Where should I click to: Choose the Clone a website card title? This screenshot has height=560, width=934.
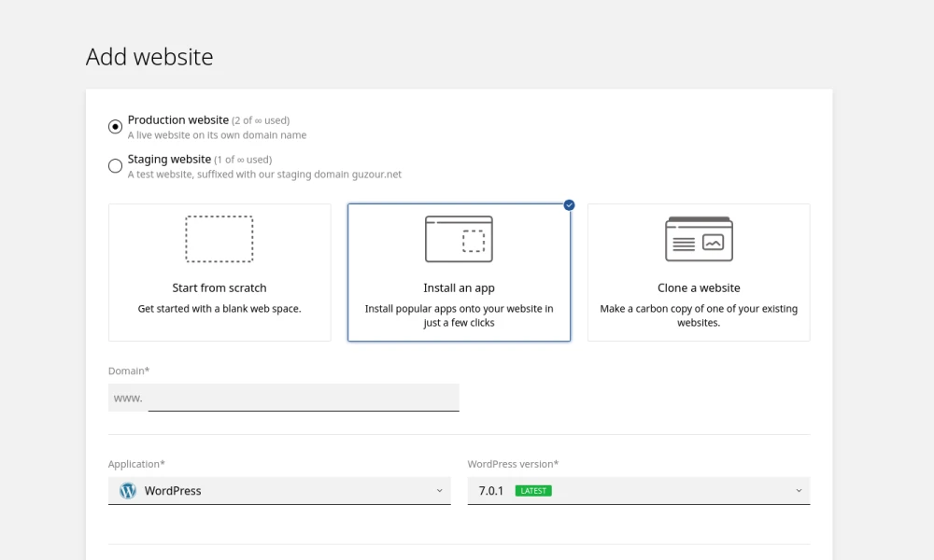[x=699, y=288]
